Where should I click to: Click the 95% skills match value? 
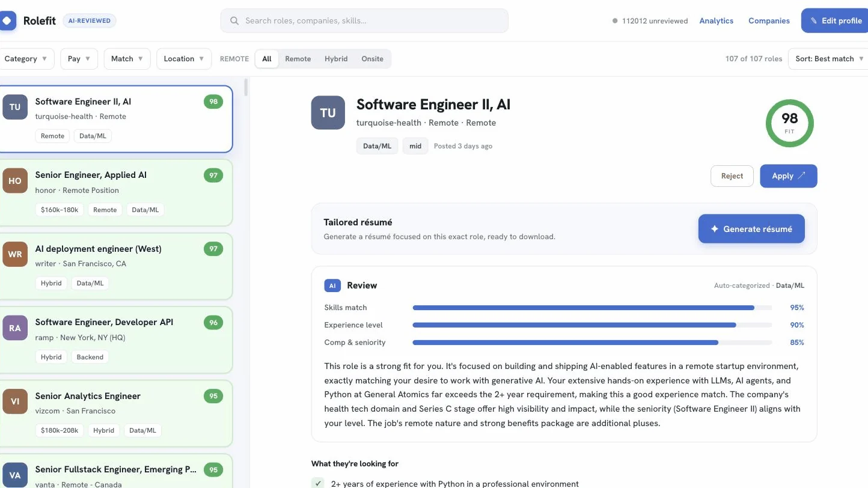(x=797, y=308)
